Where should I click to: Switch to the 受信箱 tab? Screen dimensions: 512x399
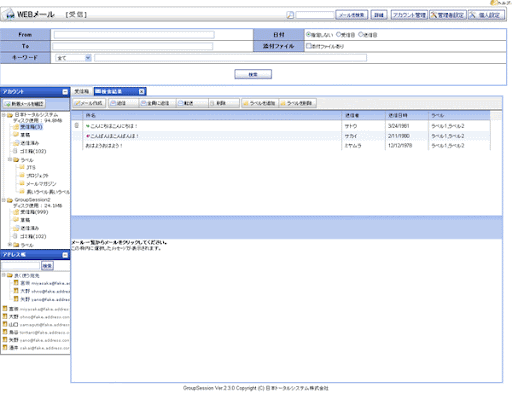pyautogui.click(x=82, y=92)
